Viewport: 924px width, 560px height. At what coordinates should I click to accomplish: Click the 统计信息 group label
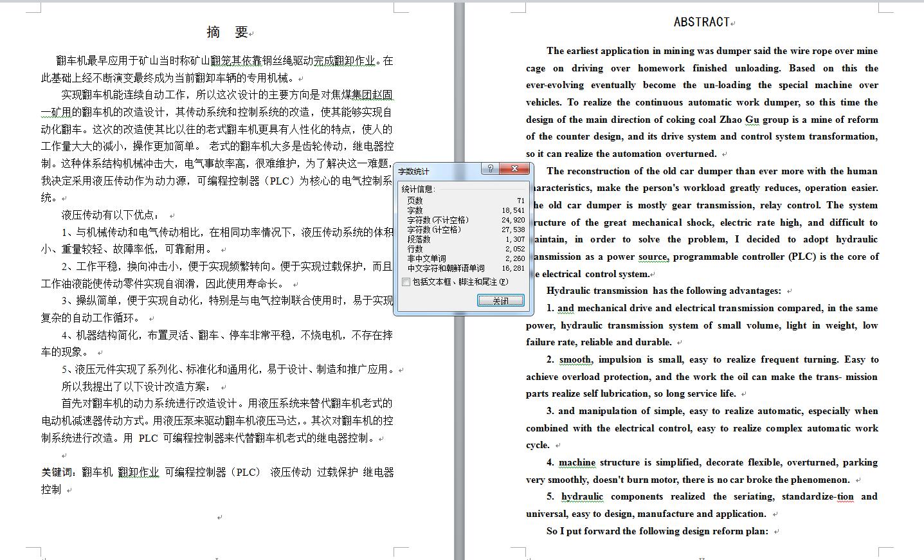pos(419,189)
